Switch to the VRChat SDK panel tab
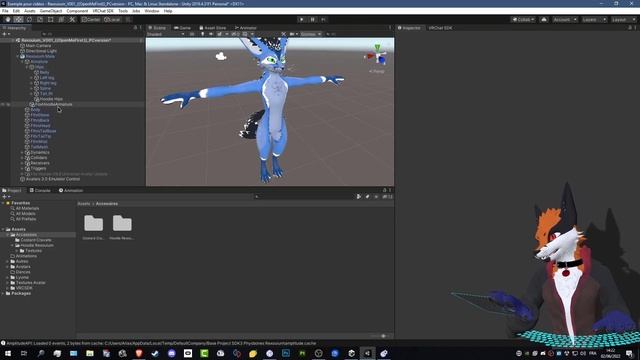The image size is (640, 360). click(440, 28)
